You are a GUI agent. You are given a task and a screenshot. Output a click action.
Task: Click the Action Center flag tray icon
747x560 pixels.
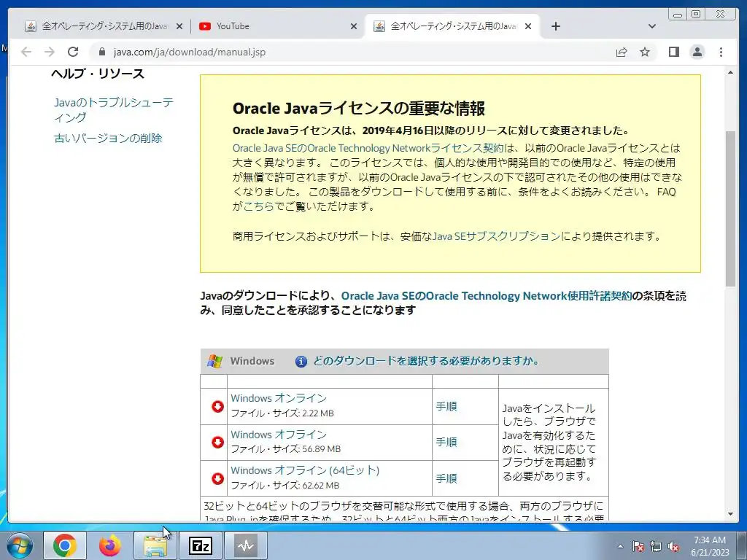[638, 546]
